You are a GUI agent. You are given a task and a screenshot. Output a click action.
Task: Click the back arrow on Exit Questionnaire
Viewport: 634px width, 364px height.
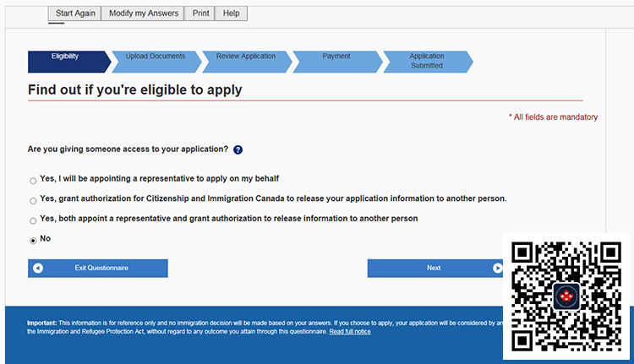pos(38,269)
